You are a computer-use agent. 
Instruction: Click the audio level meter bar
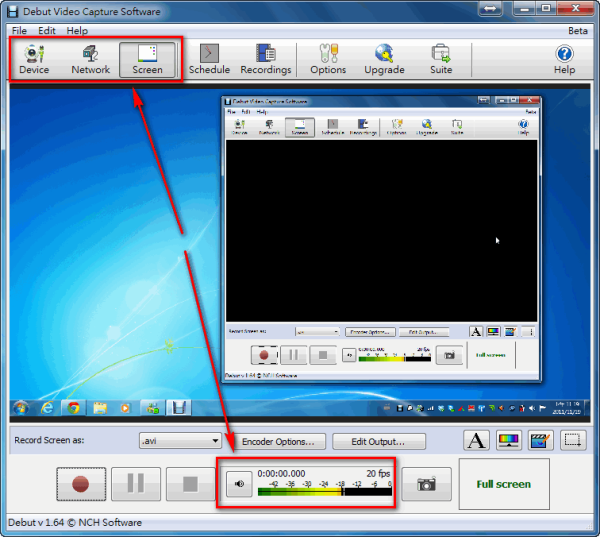coord(325,492)
